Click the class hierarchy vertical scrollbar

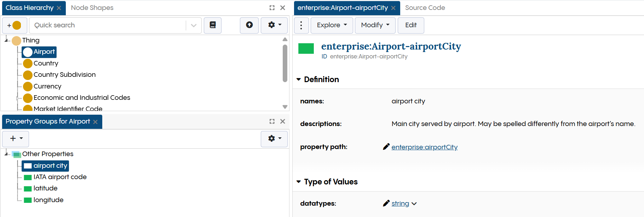click(285, 63)
